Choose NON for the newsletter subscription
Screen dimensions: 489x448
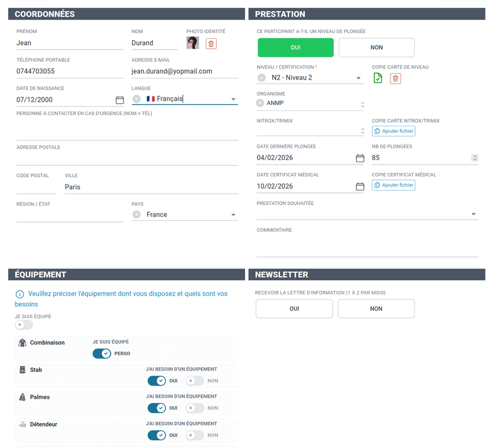(376, 308)
